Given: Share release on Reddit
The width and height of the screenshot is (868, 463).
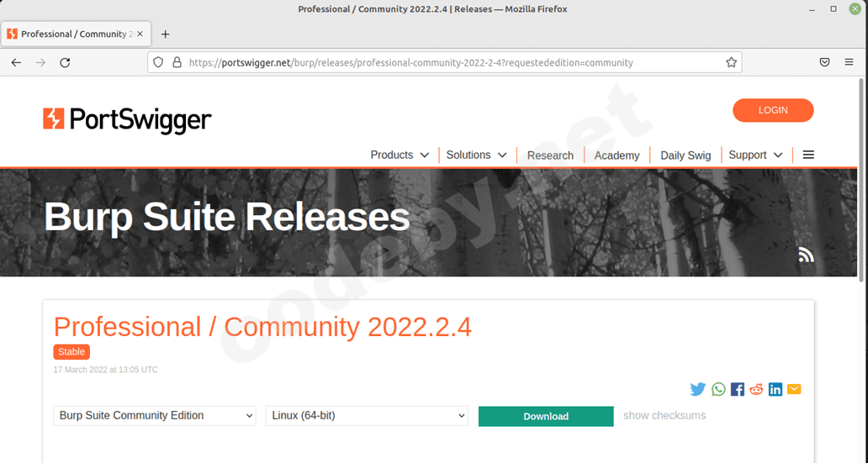Looking at the screenshot, I should click(756, 389).
